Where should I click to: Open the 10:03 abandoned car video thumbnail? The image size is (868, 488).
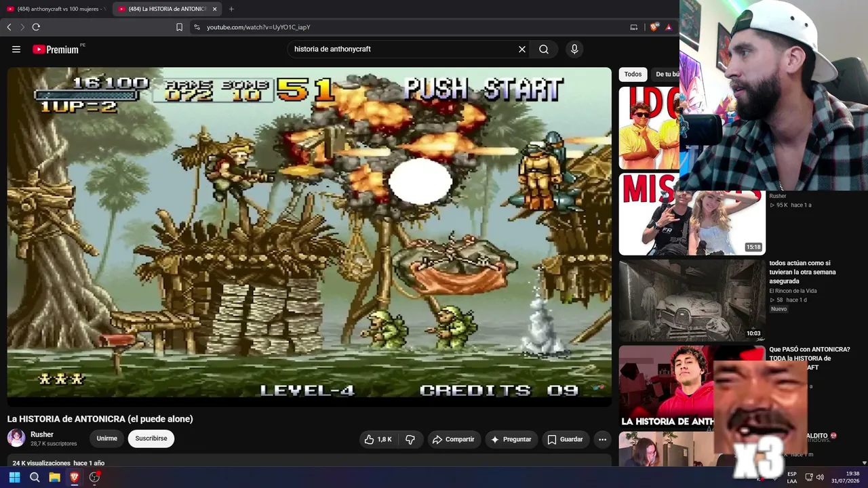[692, 300]
